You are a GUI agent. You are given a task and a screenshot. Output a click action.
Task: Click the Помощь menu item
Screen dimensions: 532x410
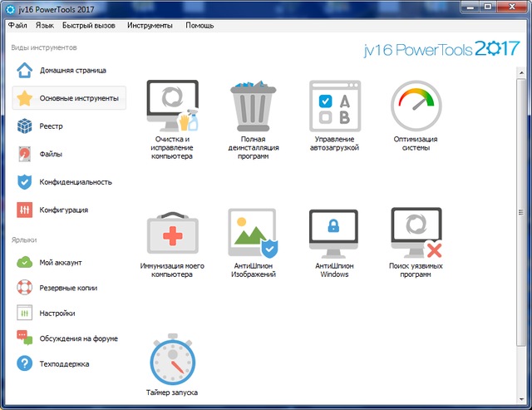coord(199,26)
